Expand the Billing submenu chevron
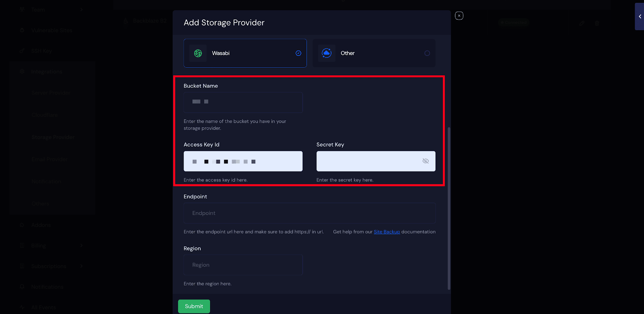 coord(82,246)
